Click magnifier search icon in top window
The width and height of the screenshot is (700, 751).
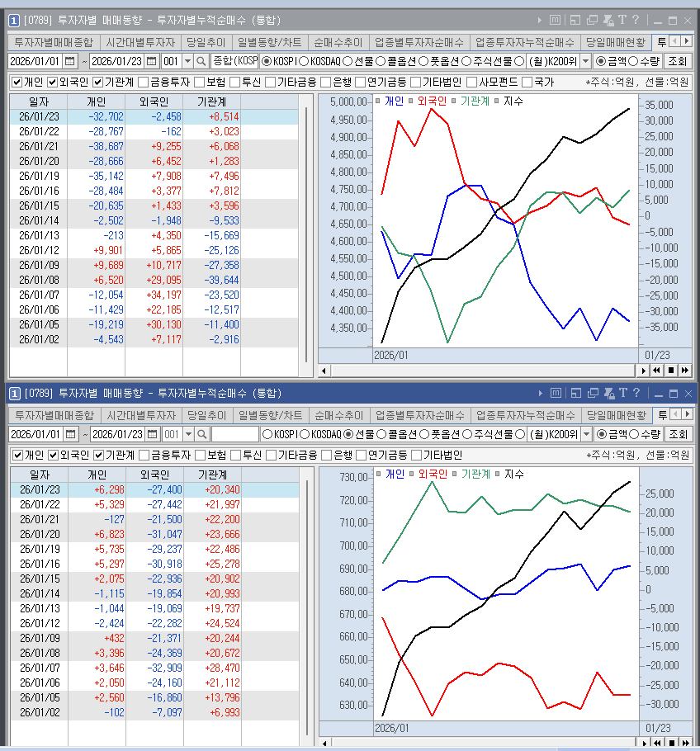(x=201, y=61)
